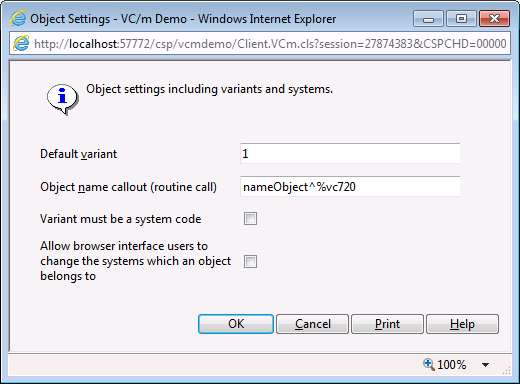The width and height of the screenshot is (520, 384).
Task: Minimize the Object Settings window
Action: [428, 19]
